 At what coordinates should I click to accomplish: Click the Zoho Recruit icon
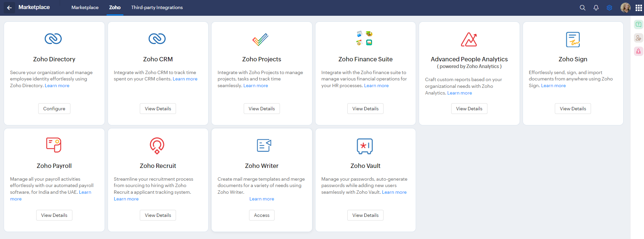pyautogui.click(x=157, y=145)
